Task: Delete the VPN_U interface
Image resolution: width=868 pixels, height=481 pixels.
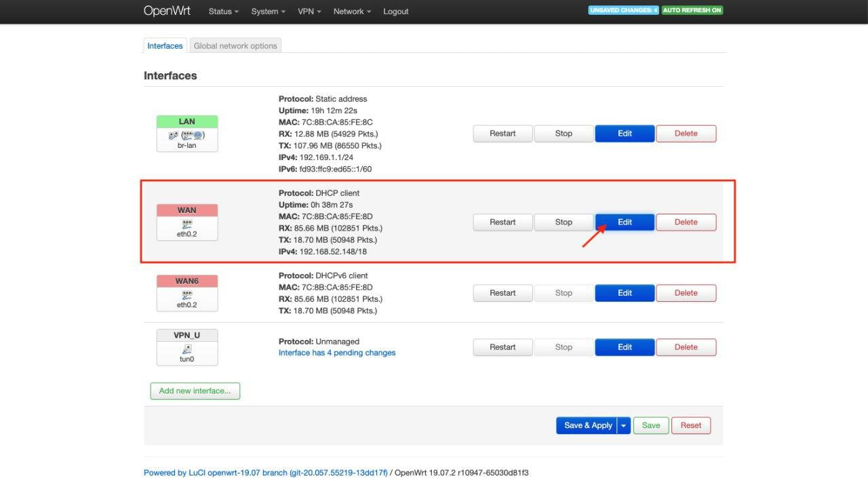Action: [x=686, y=347]
